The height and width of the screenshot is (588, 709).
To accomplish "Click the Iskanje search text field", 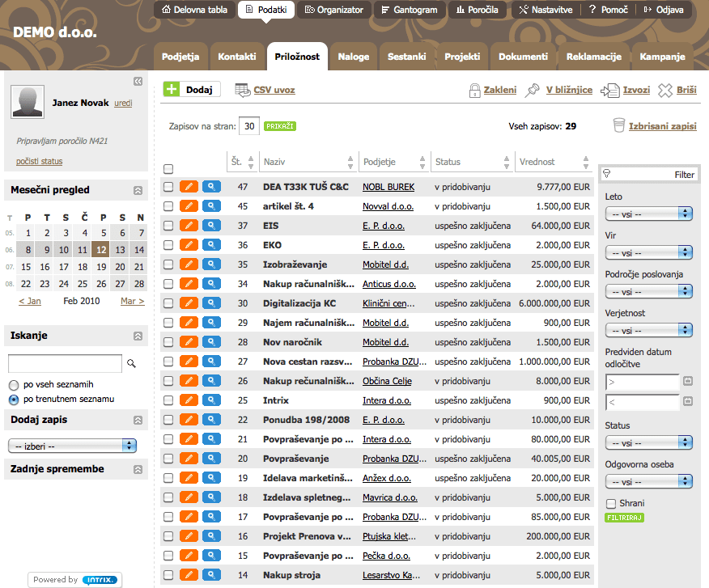I will click(65, 364).
